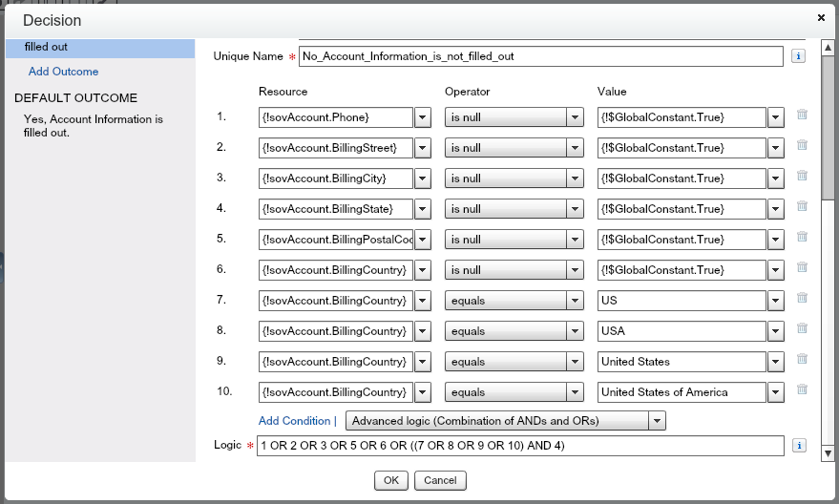Click the Add Outcome link

[63, 72]
